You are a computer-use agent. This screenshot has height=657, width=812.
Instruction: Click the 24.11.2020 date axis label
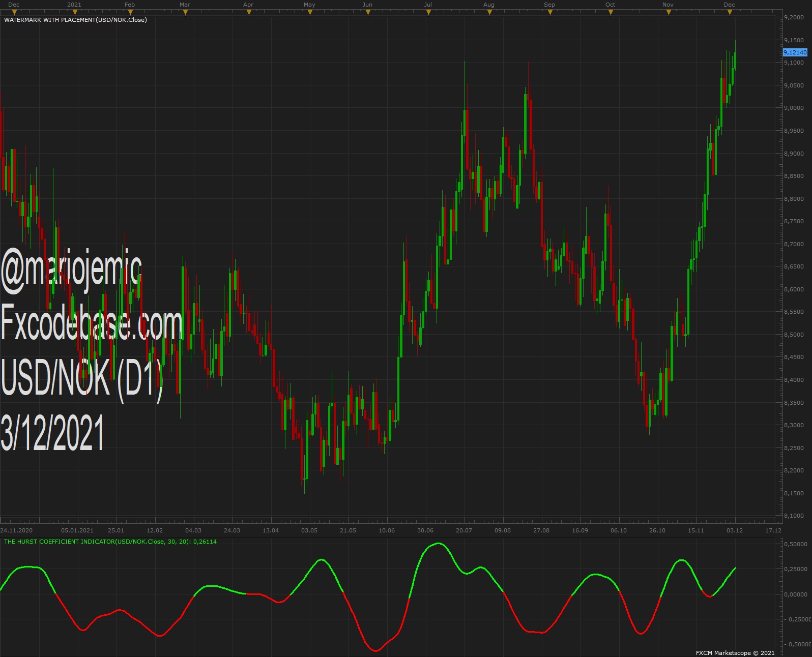pyautogui.click(x=16, y=530)
